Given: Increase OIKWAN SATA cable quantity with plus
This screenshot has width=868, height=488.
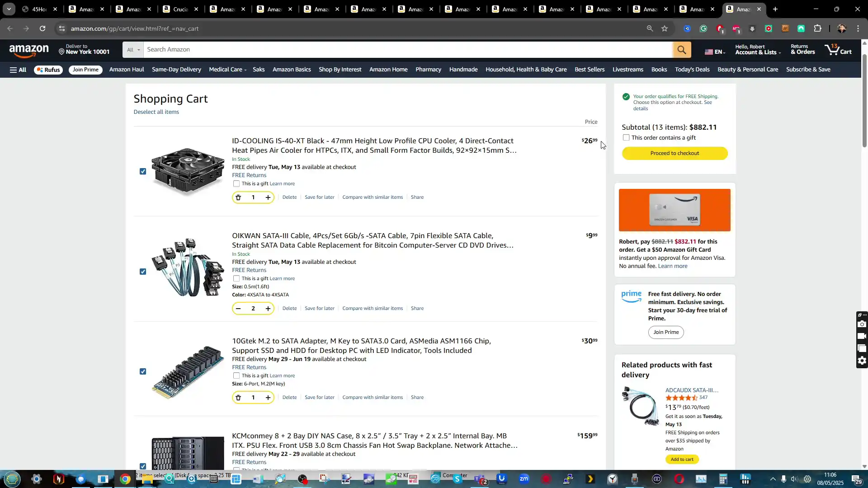Looking at the screenshot, I should point(268,309).
